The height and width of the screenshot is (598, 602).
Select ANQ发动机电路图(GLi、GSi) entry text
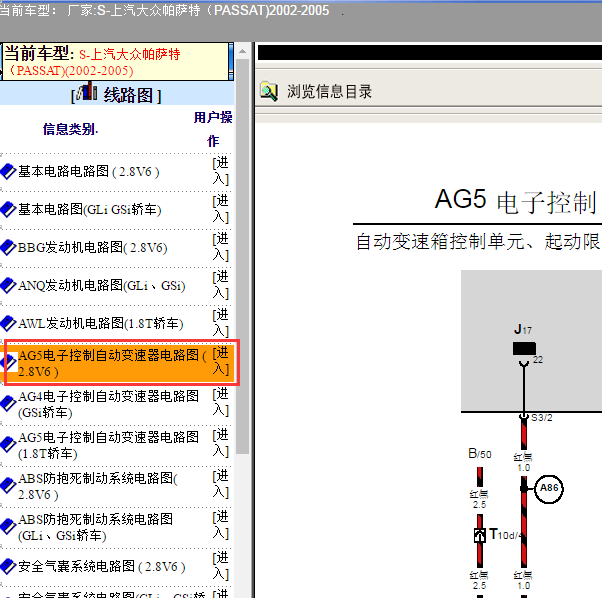pos(102,286)
